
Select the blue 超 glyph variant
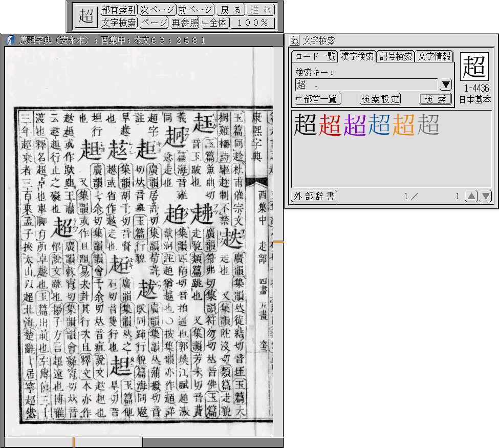coord(379,125)
